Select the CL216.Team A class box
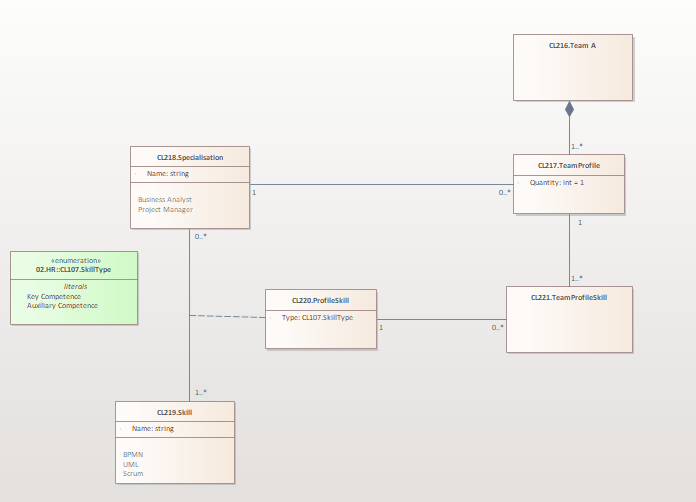696x502 pixels. tap(573, 67)
